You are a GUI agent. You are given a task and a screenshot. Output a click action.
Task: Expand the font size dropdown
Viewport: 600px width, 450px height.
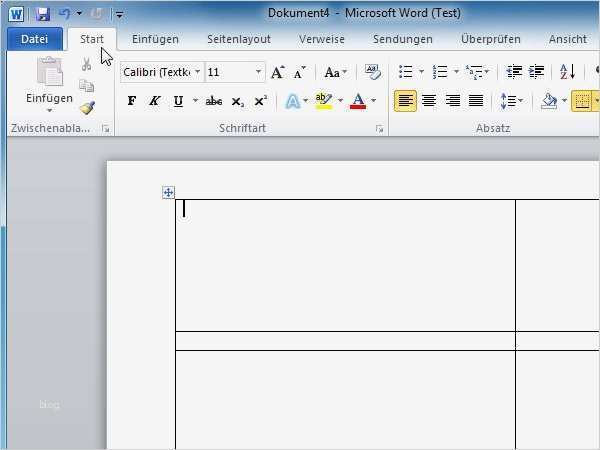coord(258,72)
